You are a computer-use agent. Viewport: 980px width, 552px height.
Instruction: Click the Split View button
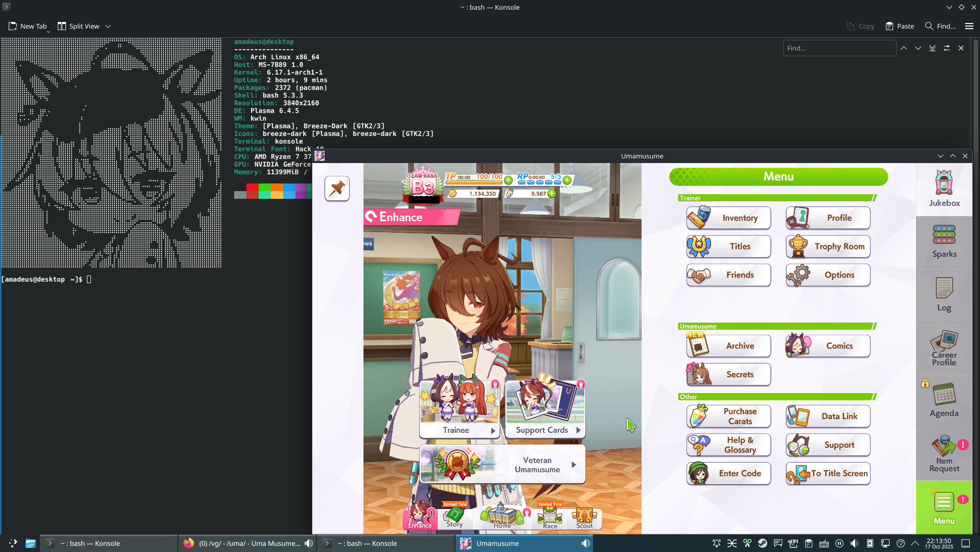point(79,26)
